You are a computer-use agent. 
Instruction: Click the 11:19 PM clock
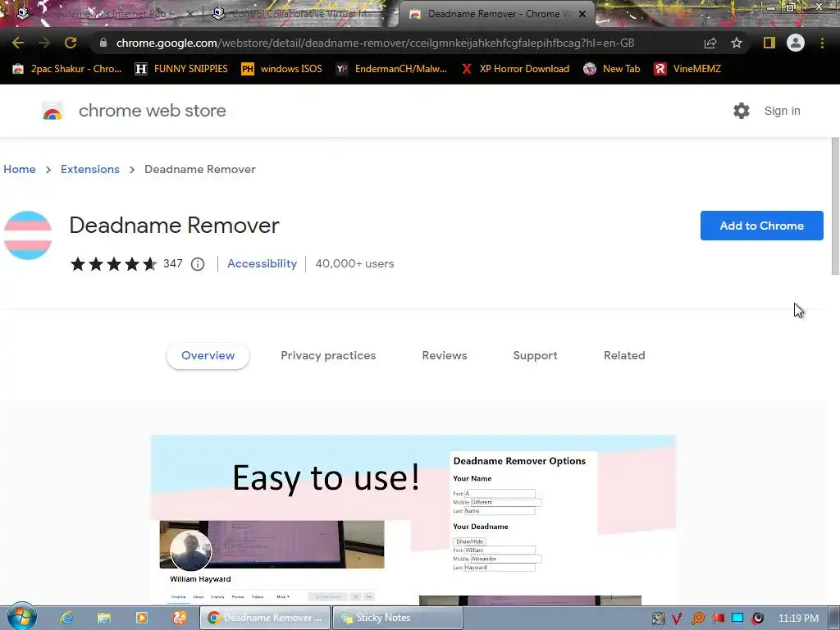click(798, 619)
